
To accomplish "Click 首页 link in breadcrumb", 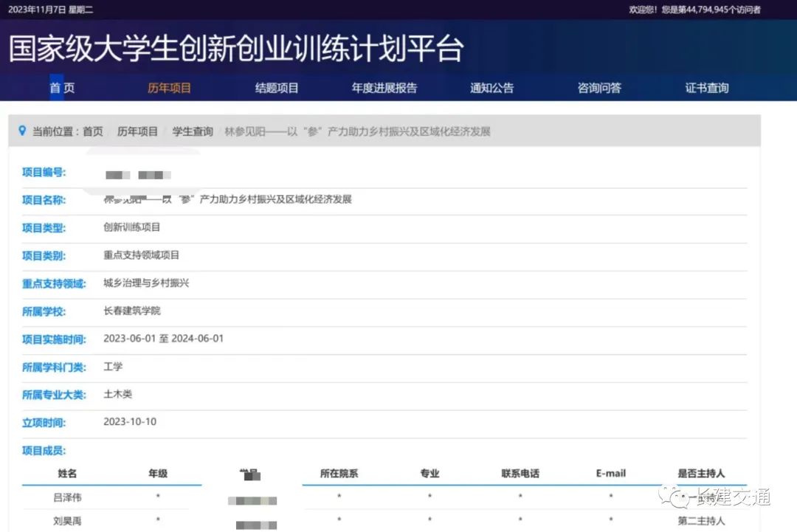I will click(93, 131).
